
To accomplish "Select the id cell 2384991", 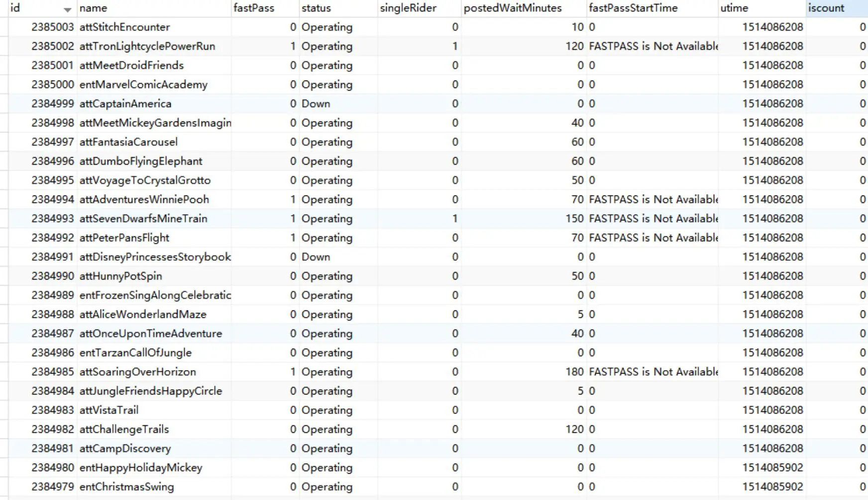I will click(x=43, y=257).
